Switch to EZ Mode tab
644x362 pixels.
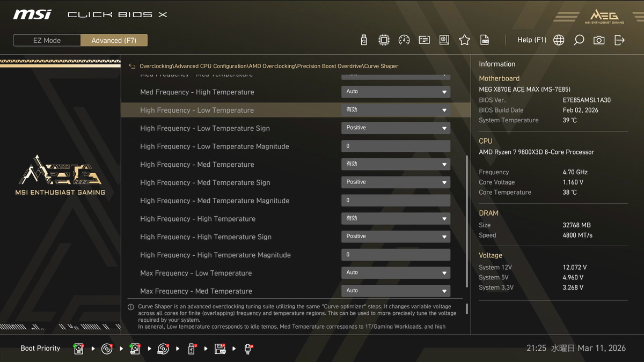47,40
